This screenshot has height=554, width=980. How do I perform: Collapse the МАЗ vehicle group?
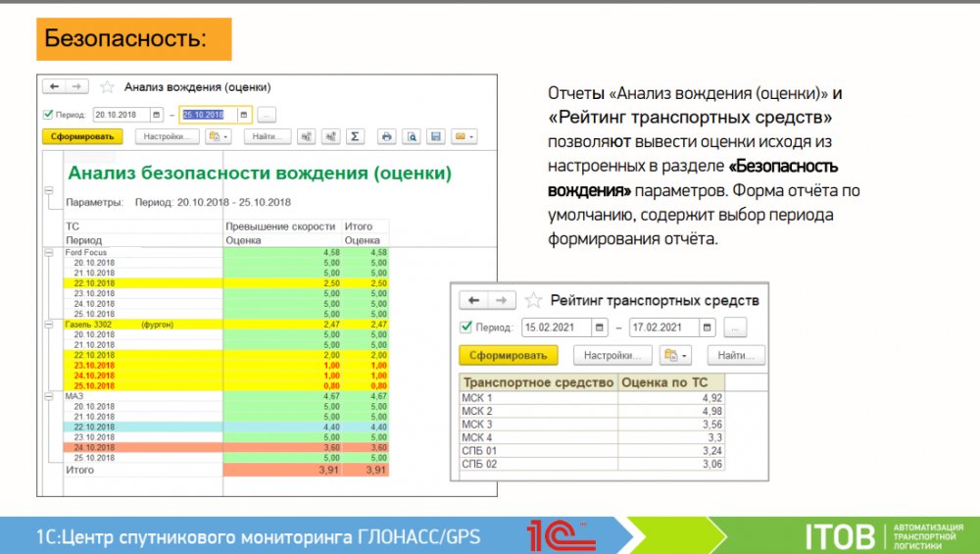[x=47, y=396]
